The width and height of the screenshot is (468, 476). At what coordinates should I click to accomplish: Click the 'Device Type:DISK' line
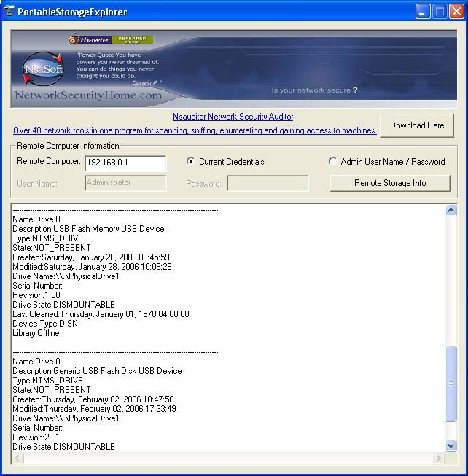click(x=45, y=324)
